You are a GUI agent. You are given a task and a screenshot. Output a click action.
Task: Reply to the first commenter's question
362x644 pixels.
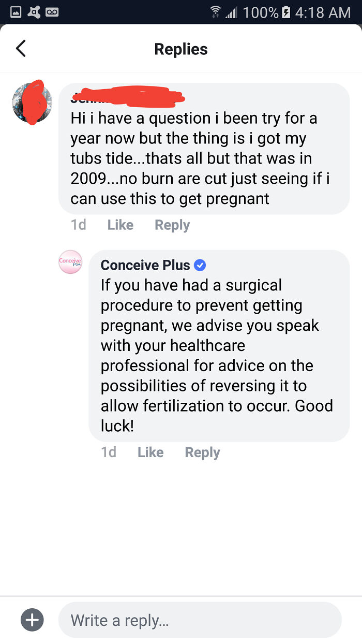click(x=172, y=225)
